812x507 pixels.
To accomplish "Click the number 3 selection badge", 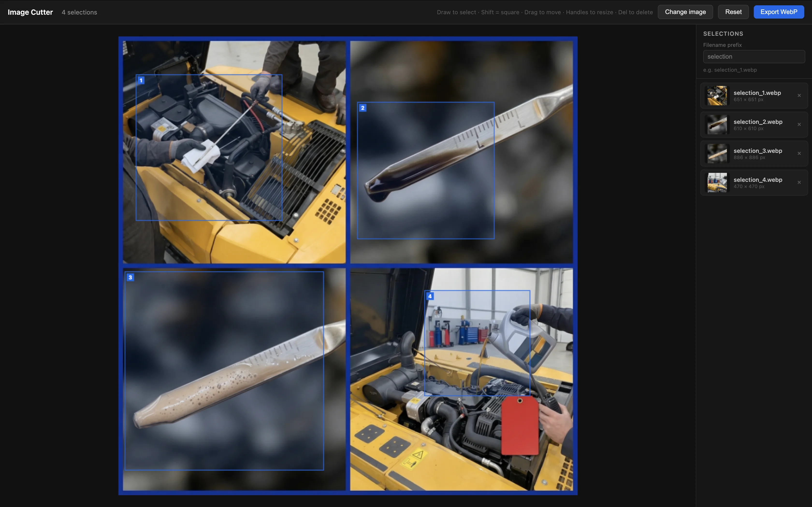I will click(x=130, y=277).
